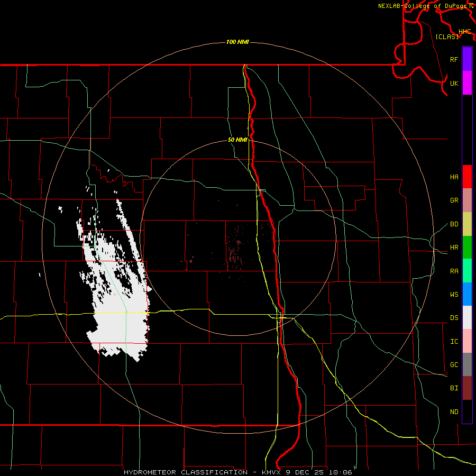The height and width of the screenshot is (476, 476).
Task: Click the BD legend label
Action: click(x=454, y=224)
